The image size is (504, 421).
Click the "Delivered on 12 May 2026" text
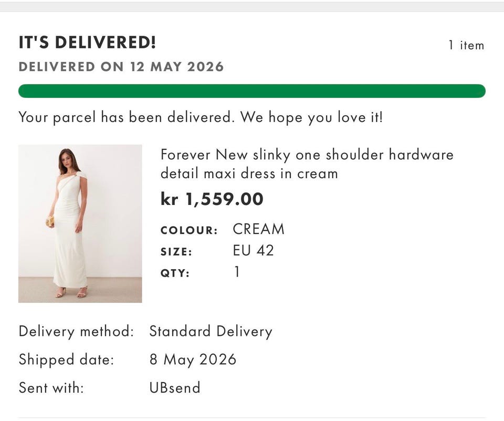121,67
